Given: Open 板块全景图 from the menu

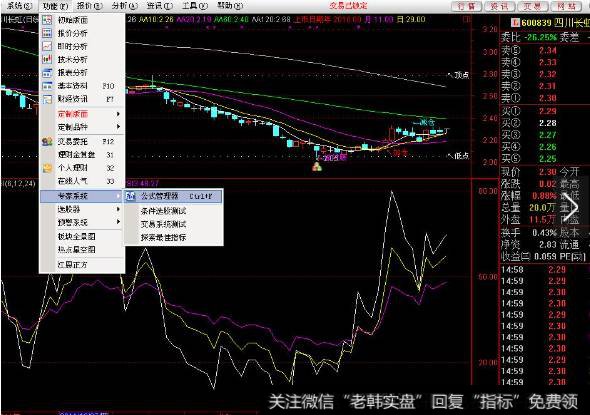Looking at the screenshot, I should click(77, 236).
